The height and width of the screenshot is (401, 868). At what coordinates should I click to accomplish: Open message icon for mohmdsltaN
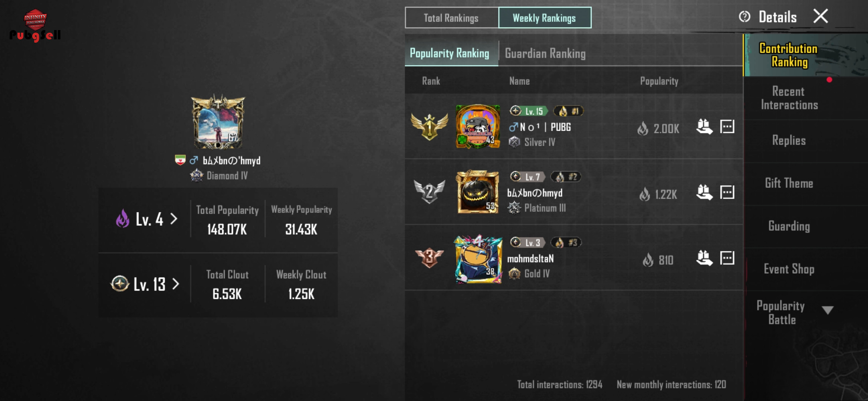coord(727,258)
